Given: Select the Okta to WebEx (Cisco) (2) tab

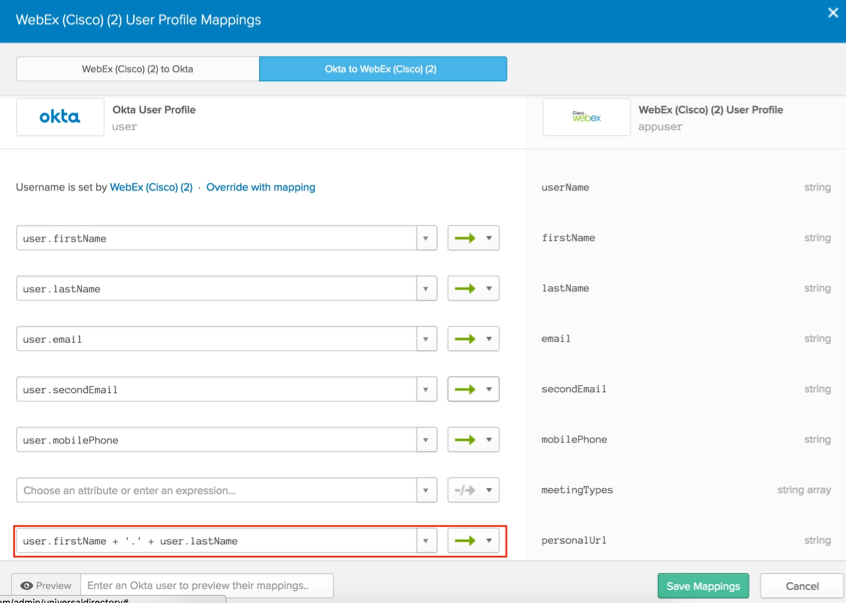Looking at the screenshot, I should (382, 69).
